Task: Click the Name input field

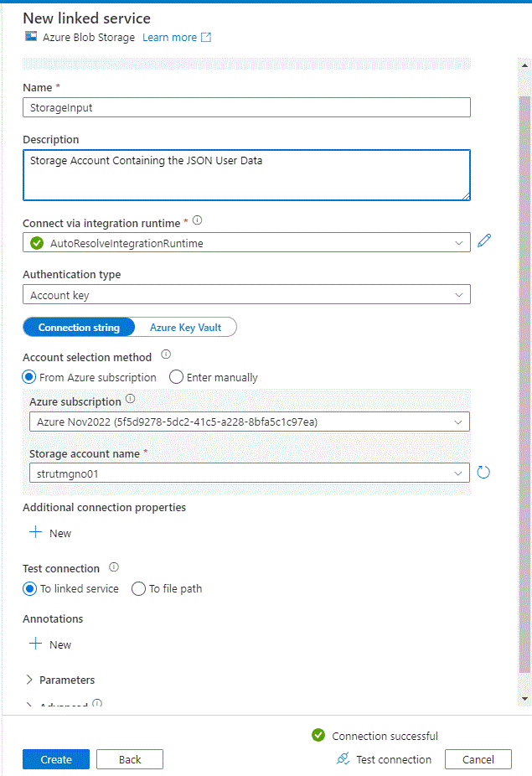Action: pyautogui.click(x=246, y=107)
